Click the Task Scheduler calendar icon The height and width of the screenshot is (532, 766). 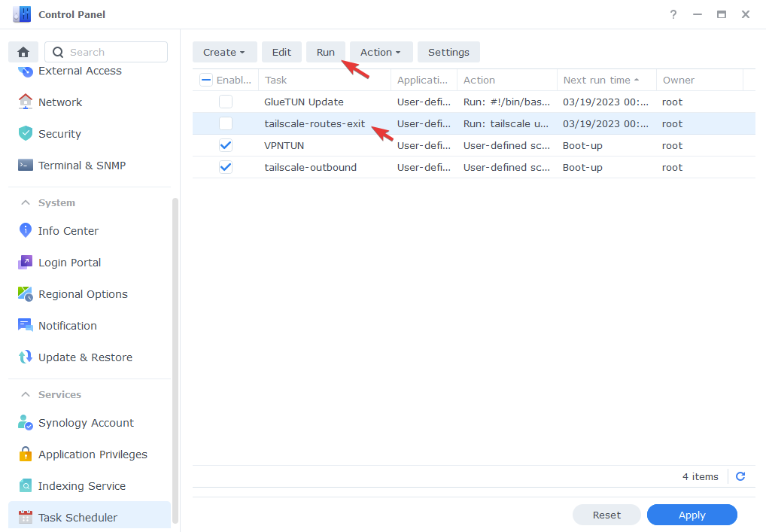26,517
